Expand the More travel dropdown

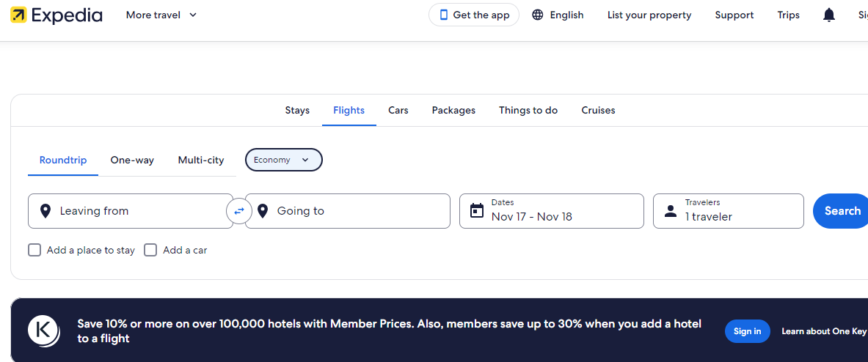(x=161, y=15)
